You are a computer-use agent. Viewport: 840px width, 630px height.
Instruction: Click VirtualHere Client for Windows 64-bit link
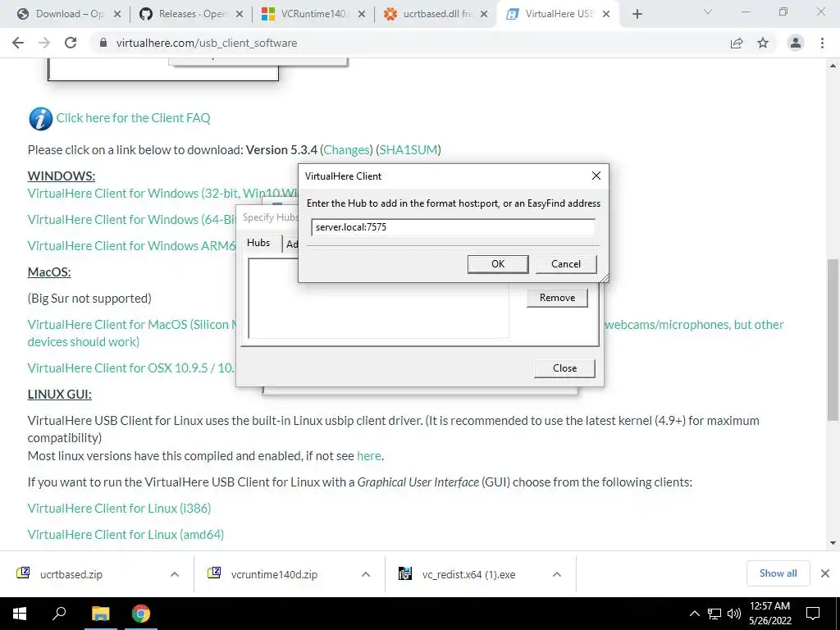point(132,220)
